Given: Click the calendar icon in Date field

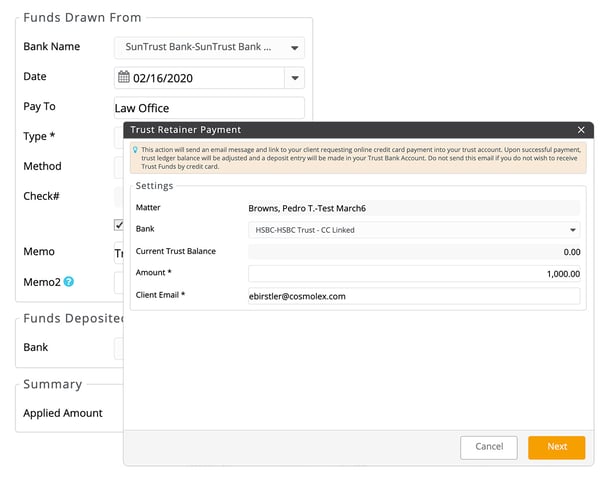Looking at the screenshot, I should 124,77.
